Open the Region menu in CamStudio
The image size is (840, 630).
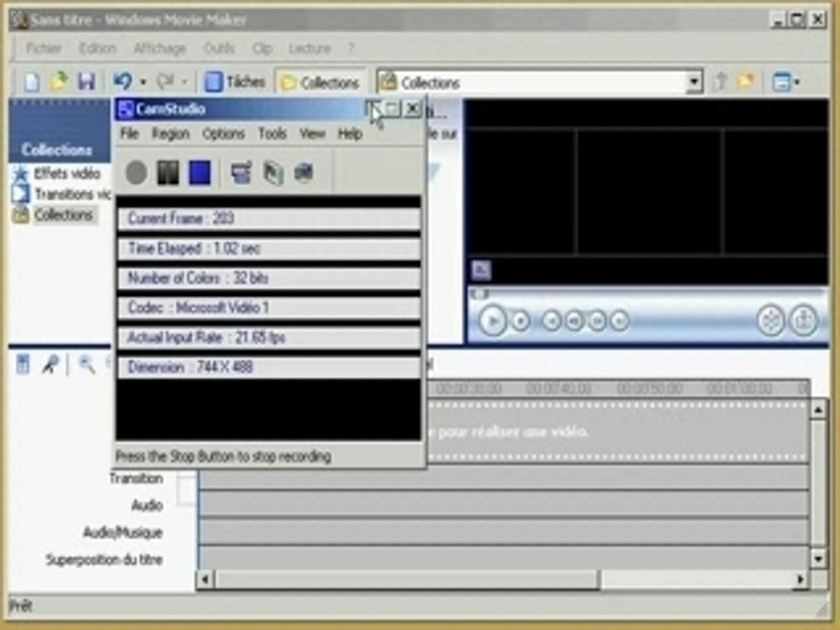tap(171, 133)
